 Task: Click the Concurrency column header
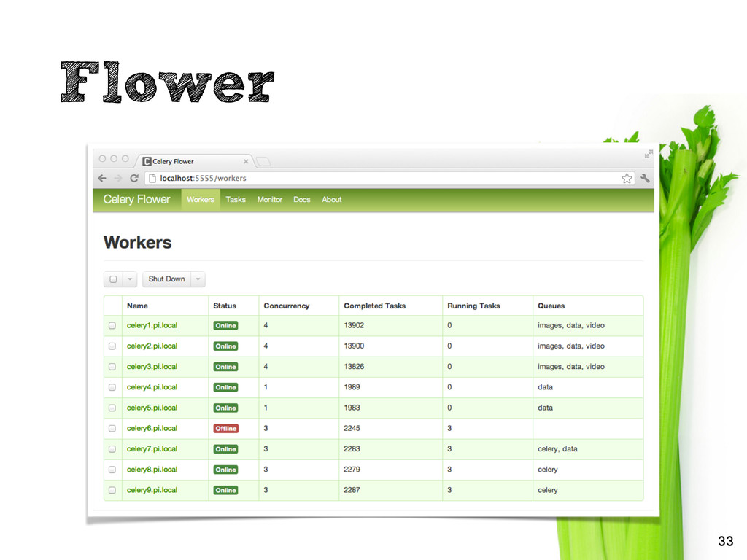pyautogui.click(x=287, y=306)
